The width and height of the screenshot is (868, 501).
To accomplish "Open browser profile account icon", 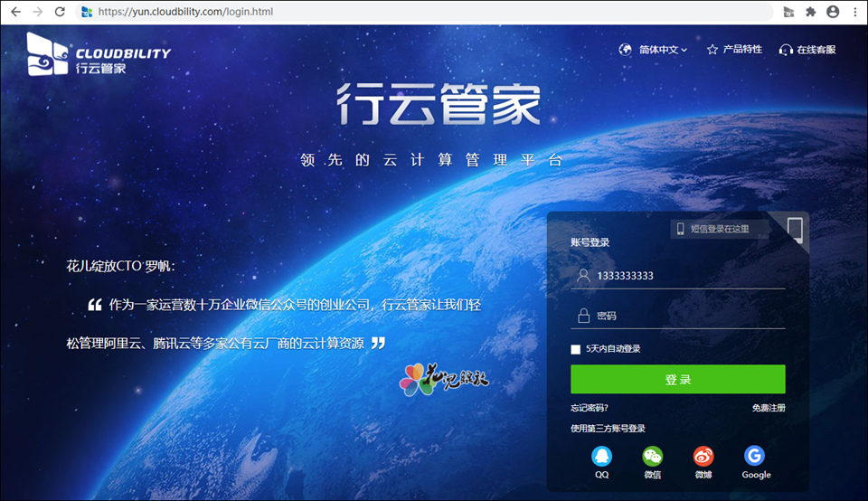I will pos(833,12).
